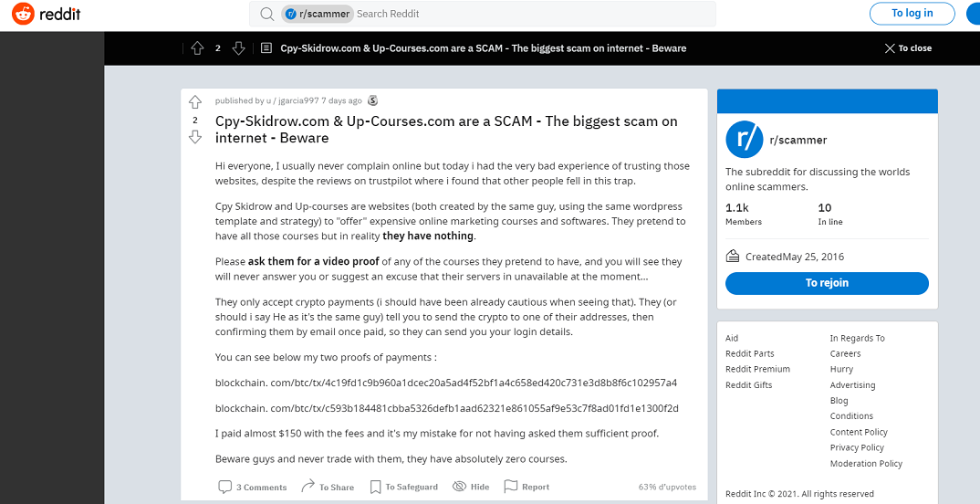Click the To rejoin button

coord(827,283)
